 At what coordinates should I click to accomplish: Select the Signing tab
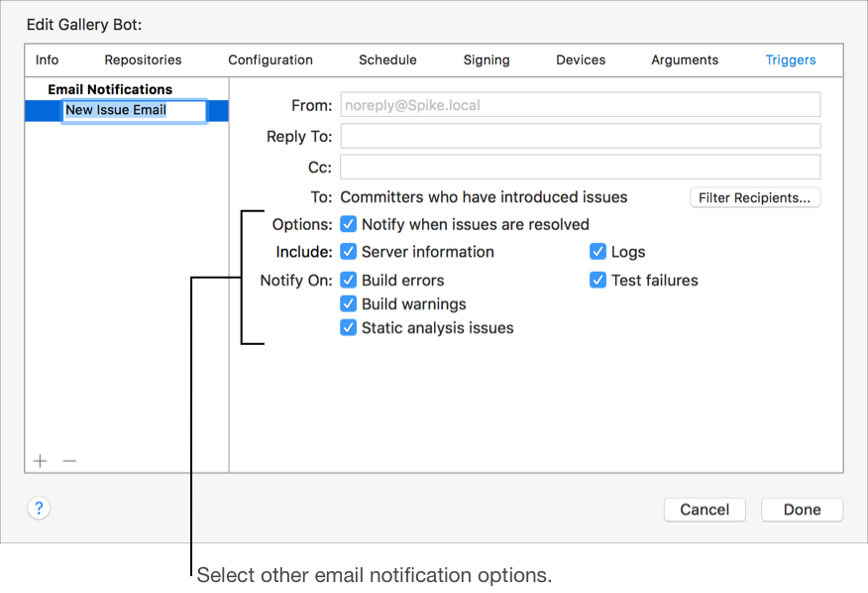point(487,60)
